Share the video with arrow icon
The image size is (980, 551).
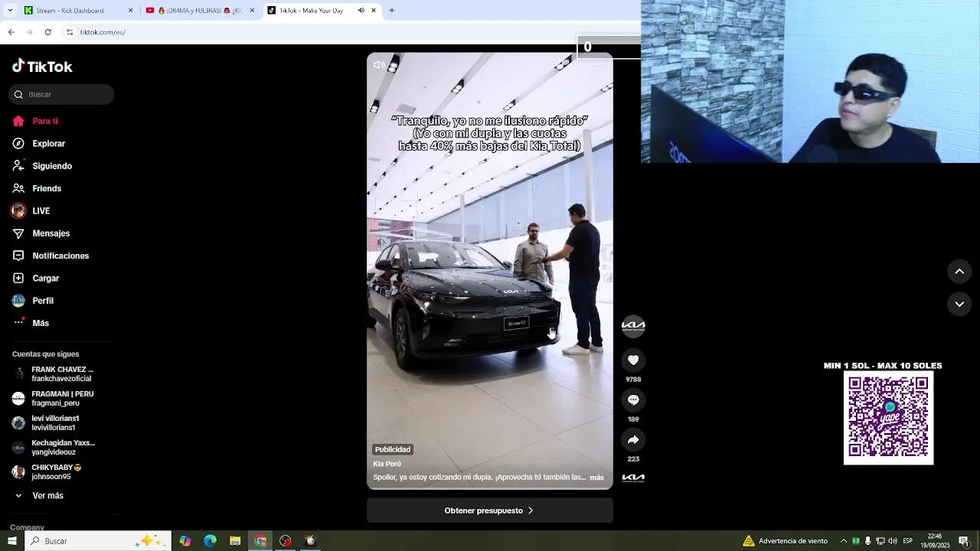click(x=633, y=439)
